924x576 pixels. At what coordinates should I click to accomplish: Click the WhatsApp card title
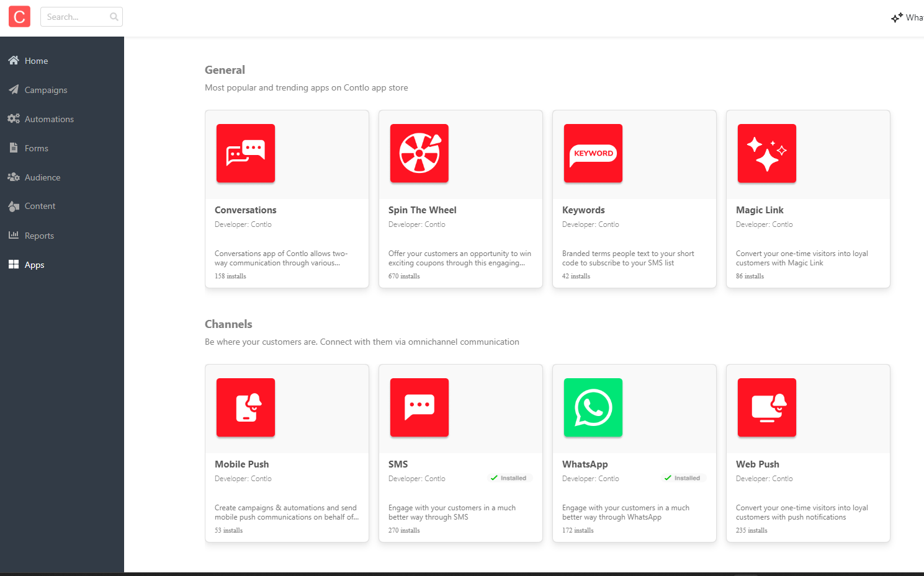(x=585, y=464)
